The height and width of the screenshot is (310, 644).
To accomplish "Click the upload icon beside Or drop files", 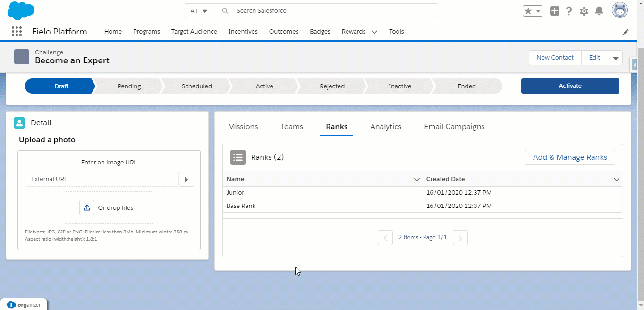I will 87,207.
